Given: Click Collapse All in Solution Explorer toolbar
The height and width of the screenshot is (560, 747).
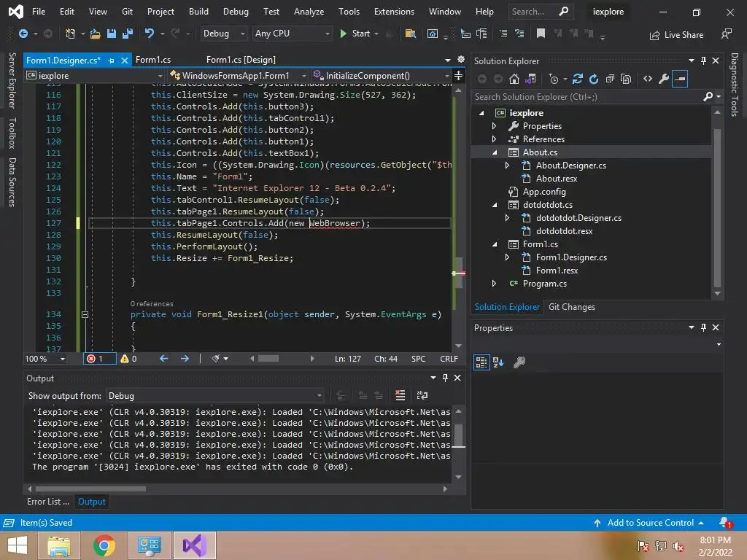Looking at the screenshot, I should 609,79.
